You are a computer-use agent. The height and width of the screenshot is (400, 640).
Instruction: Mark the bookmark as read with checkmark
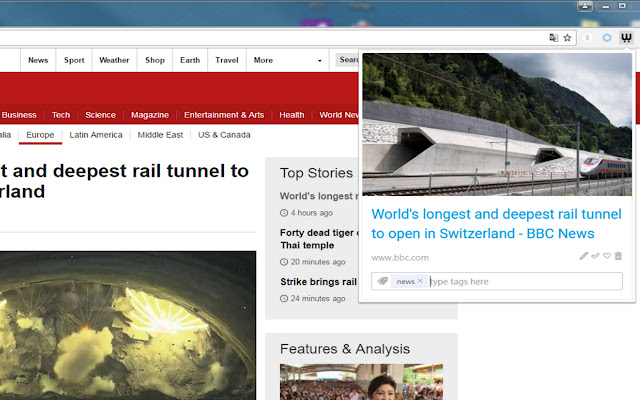[595, 256]
